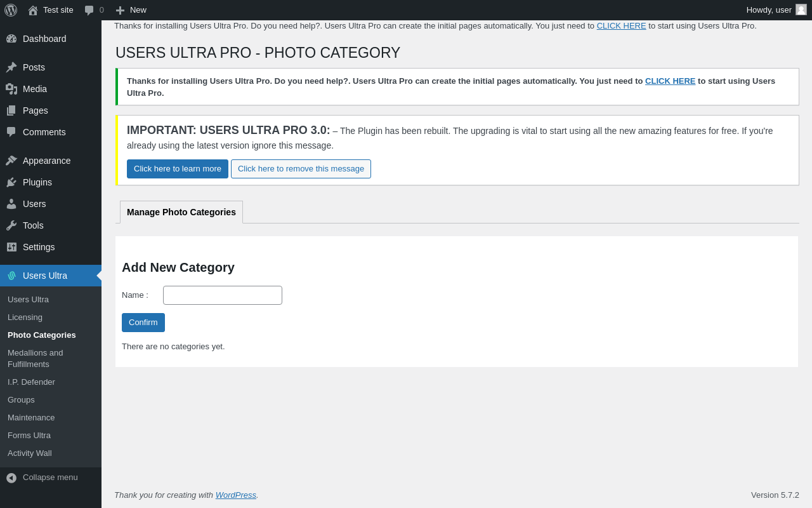Click Test site in admin bar
Screen dimensions: 812x508
point(58,10)
